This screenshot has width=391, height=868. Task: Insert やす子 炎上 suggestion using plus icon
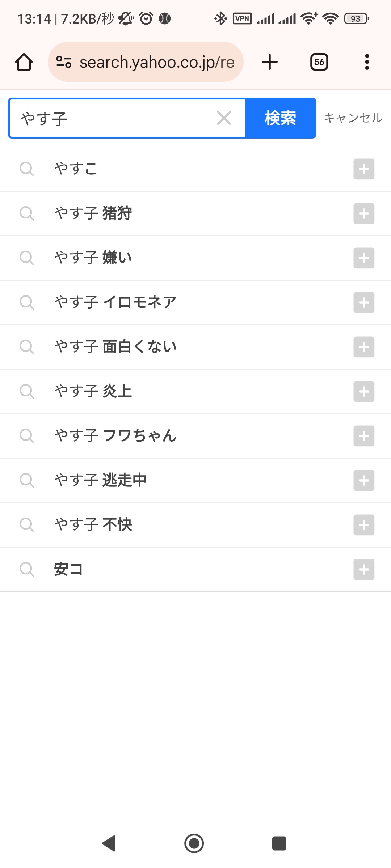click(x=364, y=392)
